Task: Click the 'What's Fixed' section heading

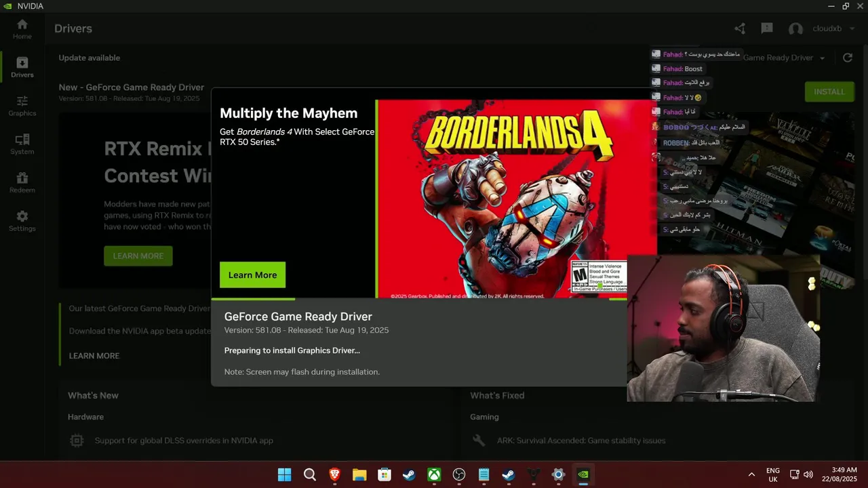Action: tap(497, 395)
